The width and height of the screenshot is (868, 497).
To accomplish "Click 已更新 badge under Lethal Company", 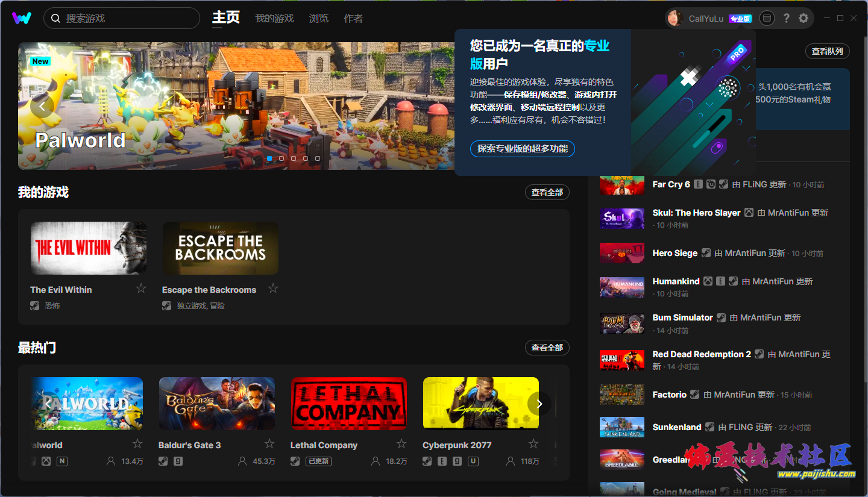I will point(318,461).
